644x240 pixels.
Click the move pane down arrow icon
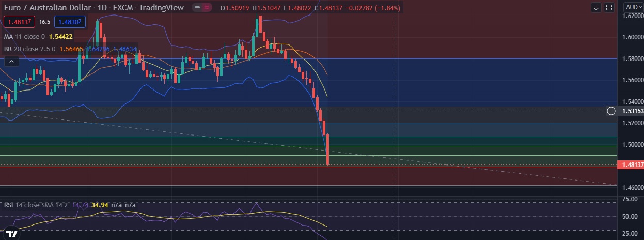coord(596,7)
